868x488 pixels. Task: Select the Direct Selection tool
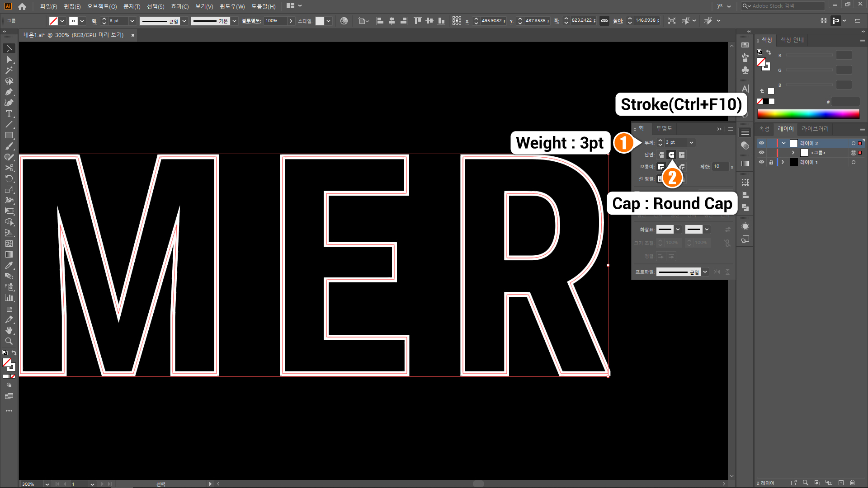[x=9, y=60]
